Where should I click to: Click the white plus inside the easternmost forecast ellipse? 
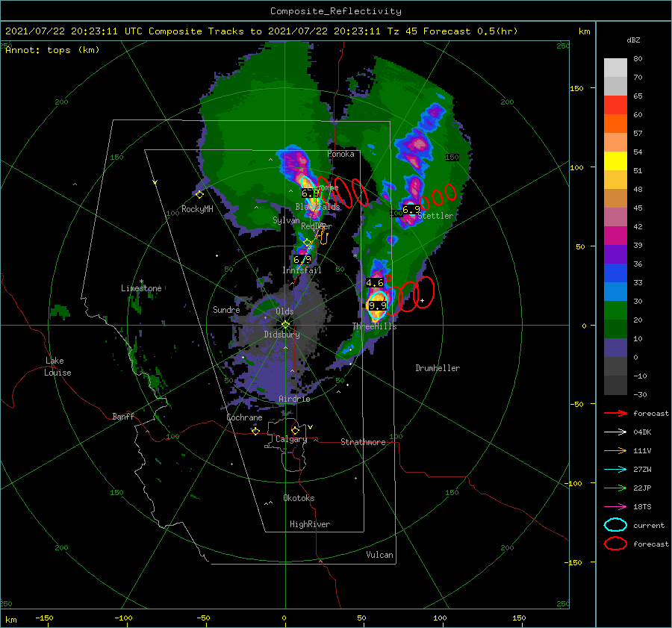[x=422, y=300]
